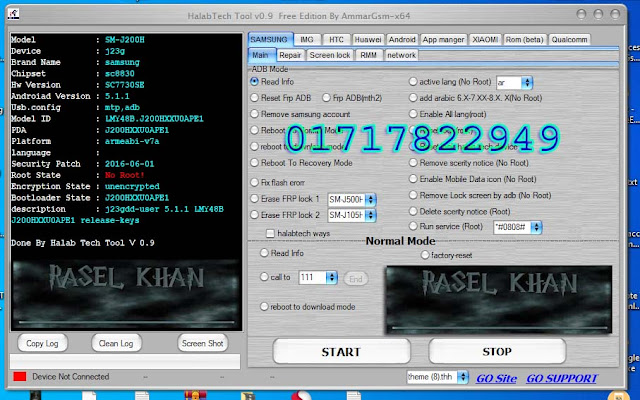This screenshot has width=640, height=400.
Task: Open the theme (8).thh dropdown
Action: point(462,377)
